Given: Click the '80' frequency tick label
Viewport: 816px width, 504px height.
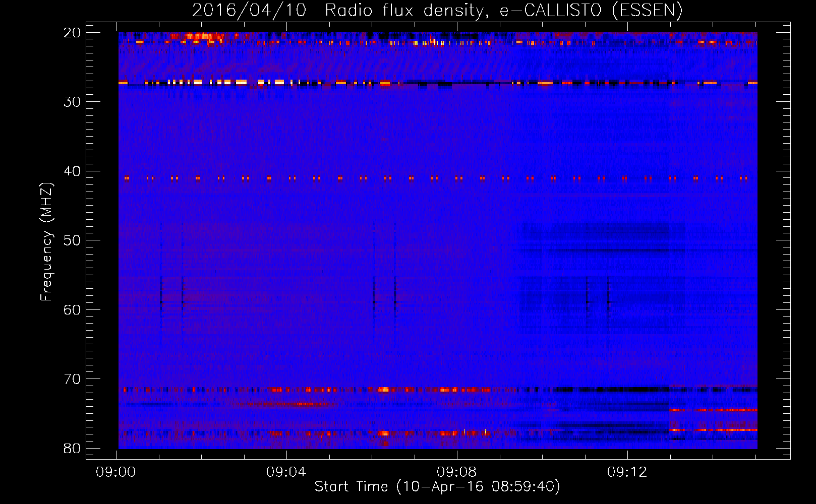Looking at the screenshot, I should 72,449.
